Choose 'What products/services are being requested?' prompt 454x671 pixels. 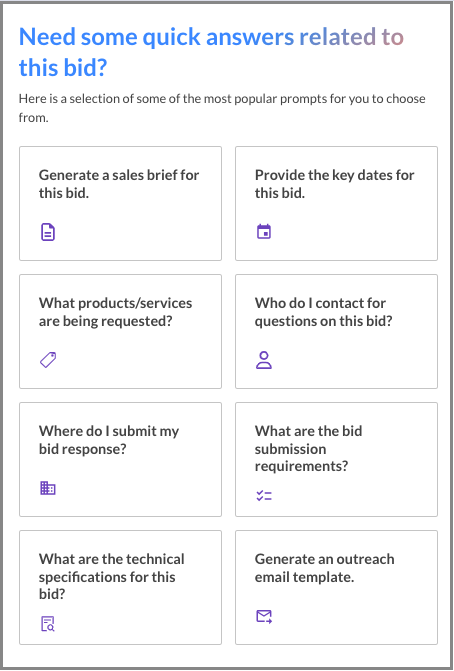120,331
